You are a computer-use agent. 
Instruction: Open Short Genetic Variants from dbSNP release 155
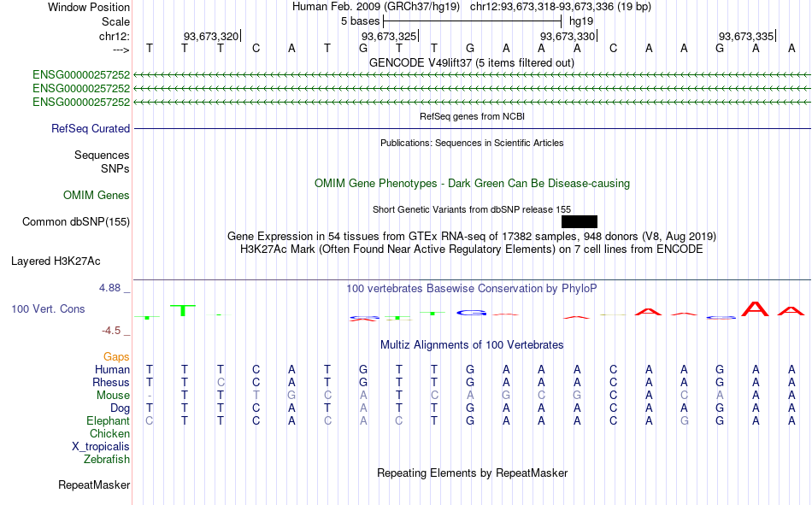click(x=472, y=209)
